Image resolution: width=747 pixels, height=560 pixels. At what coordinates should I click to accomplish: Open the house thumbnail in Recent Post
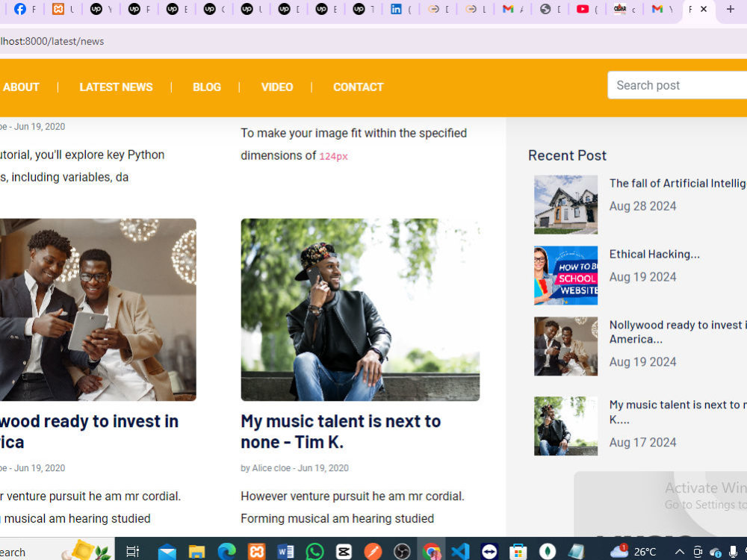[565, 205]
